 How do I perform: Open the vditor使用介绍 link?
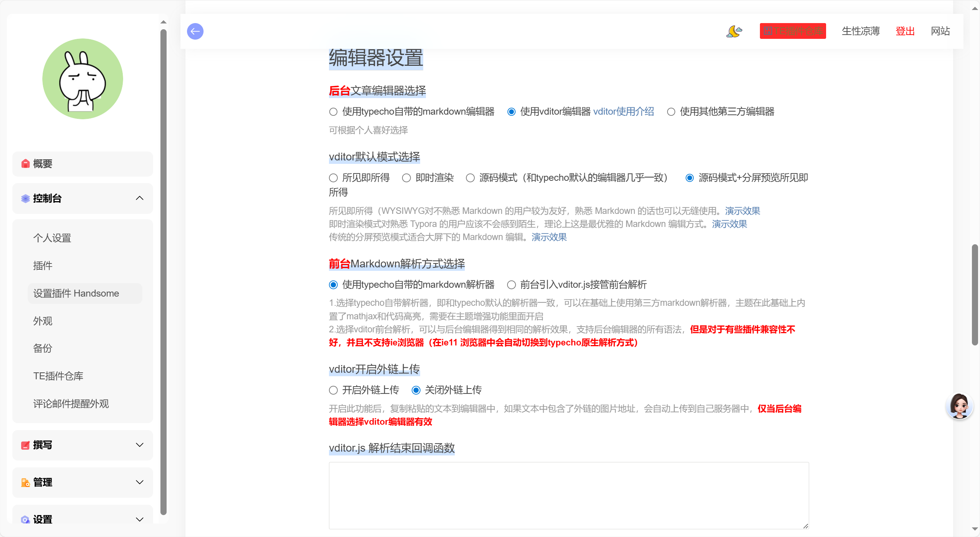tap(623, 112)
